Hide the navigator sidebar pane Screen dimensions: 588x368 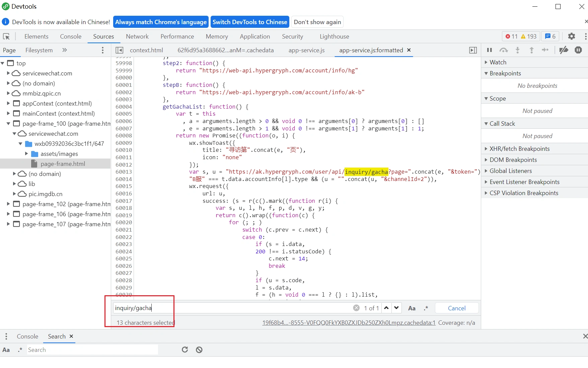[x=119, y=50]
